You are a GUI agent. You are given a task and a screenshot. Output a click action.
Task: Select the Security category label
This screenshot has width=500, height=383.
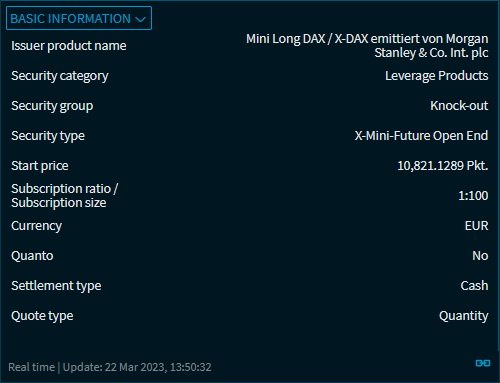point(60,76)
